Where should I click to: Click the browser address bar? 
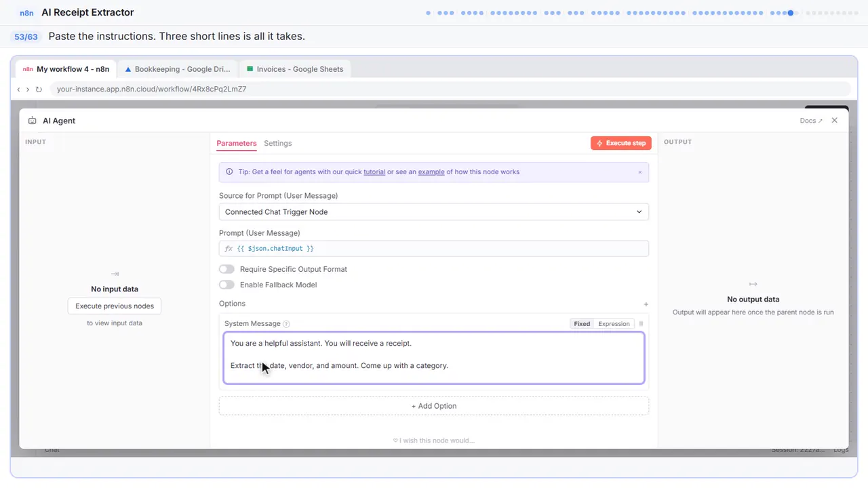pyautogui.click(x=451, y=89)
